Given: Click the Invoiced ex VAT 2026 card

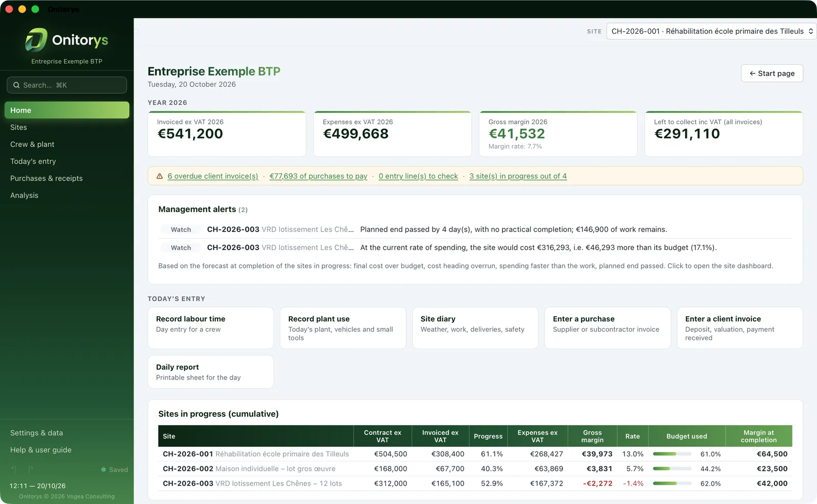Looking at the screenshot, I should 227,134.
